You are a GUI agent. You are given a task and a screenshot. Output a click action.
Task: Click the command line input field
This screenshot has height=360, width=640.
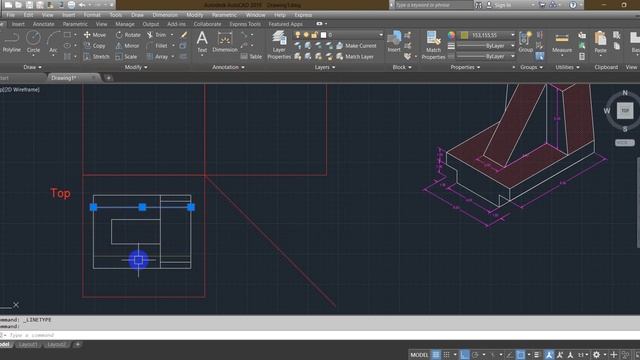tap(320, 335)
